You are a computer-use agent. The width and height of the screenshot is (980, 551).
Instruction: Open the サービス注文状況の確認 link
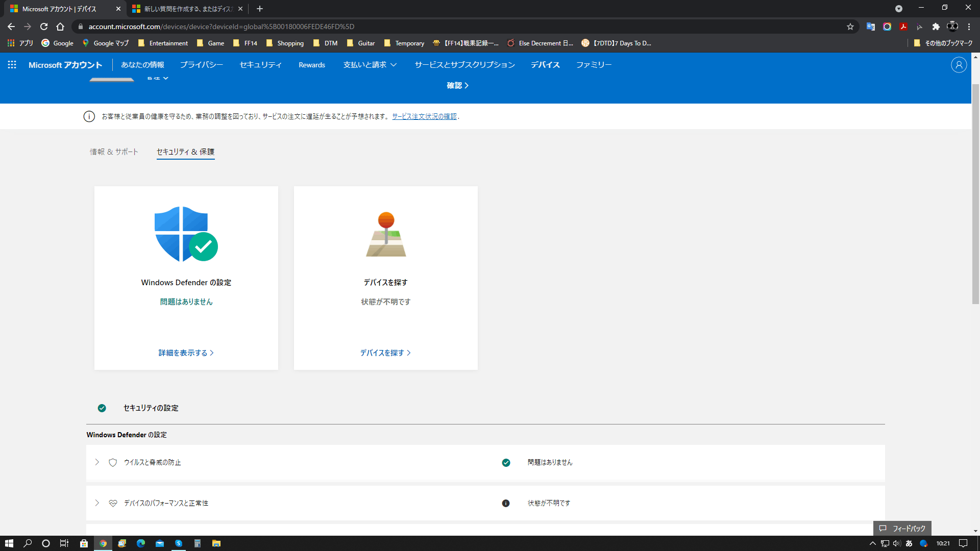[x=424, y=116]
